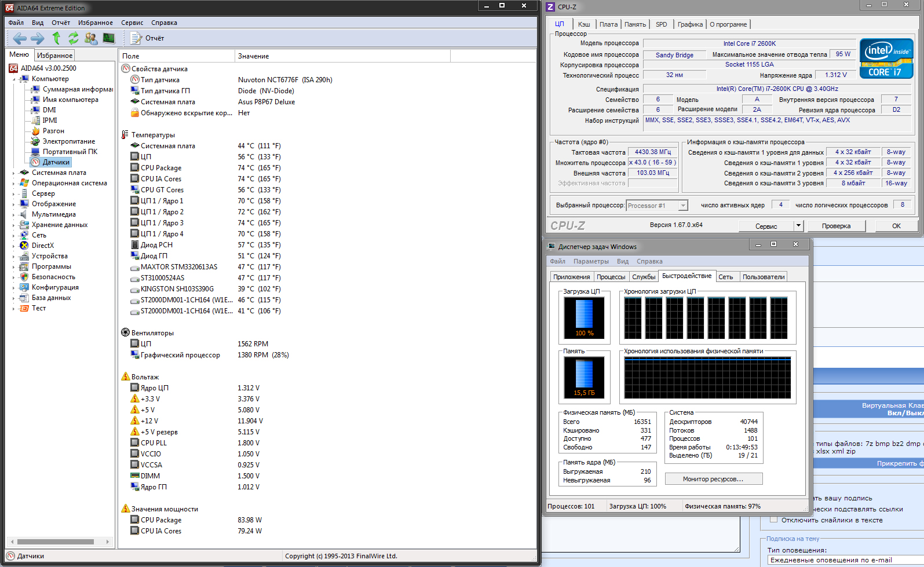Open the Сервис menu in AIDA64
Screen dimensions: 924x567
point(132,23)
